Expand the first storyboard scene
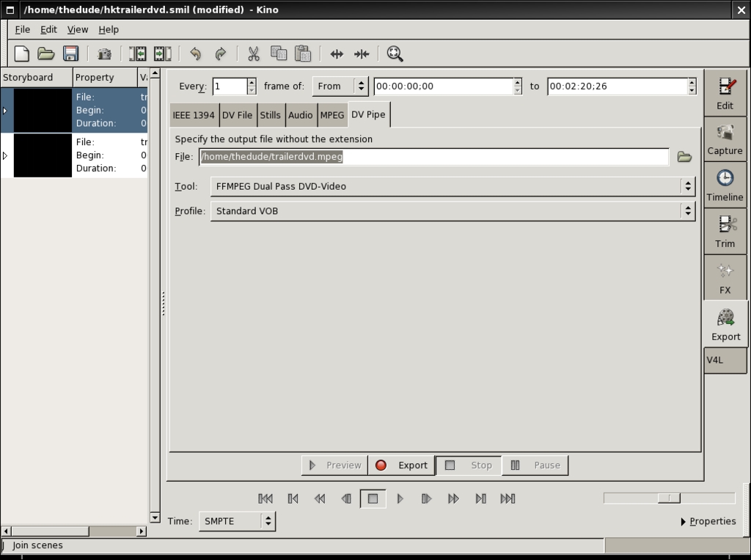 pos(5,111)
